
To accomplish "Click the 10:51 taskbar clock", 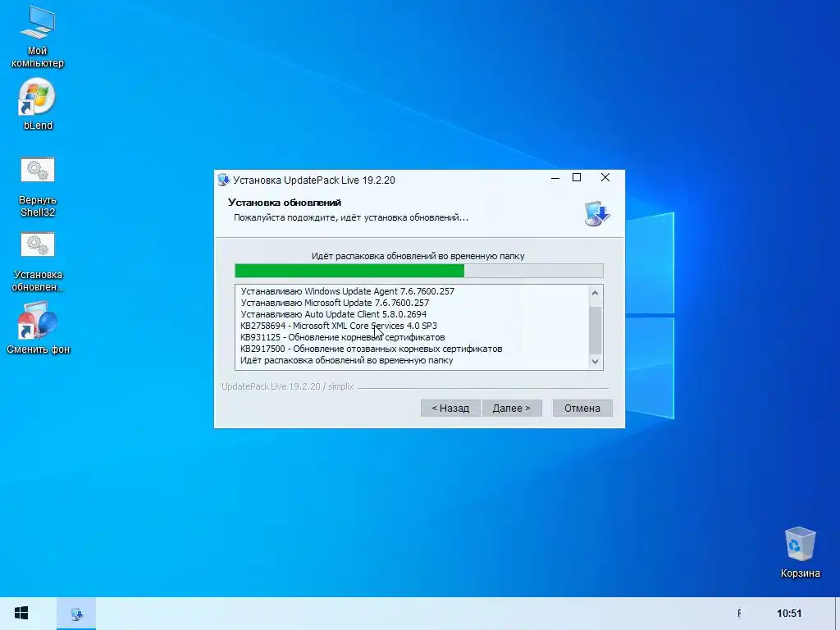I will pos(789,614).
